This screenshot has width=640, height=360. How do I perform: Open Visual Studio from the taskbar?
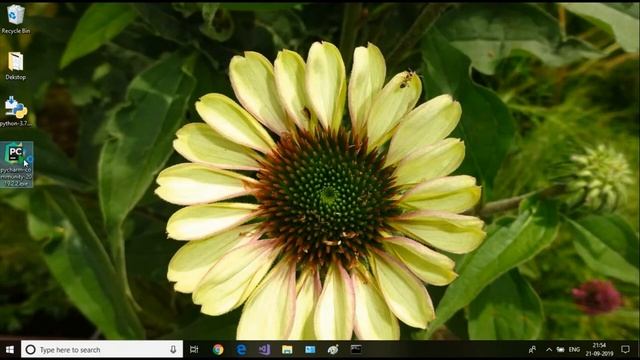click(264, 349)
